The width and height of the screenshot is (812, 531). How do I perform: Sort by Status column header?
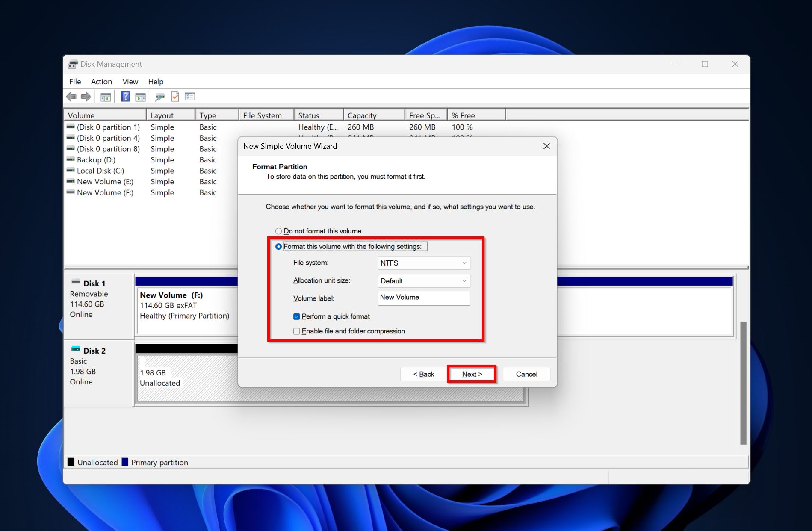point(319,115)
